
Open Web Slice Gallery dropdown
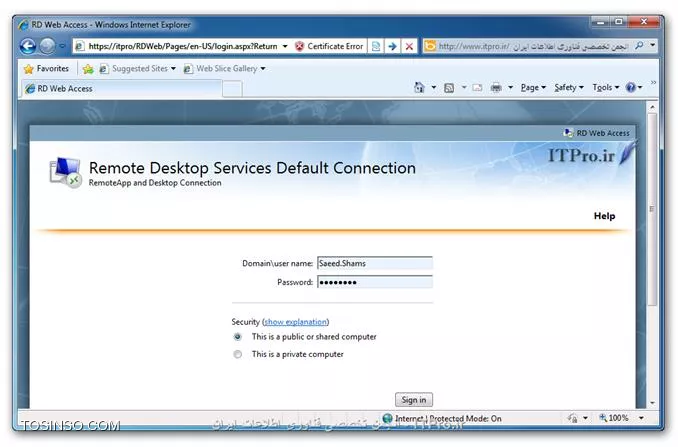[x=224, y=69]
